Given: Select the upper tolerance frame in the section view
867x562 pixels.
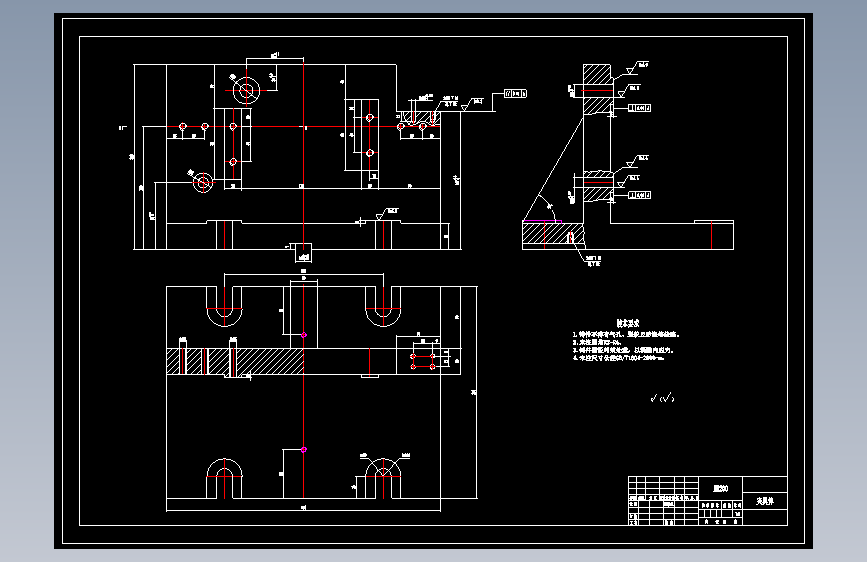Looking at the screenshot, I should click(639, 108).
